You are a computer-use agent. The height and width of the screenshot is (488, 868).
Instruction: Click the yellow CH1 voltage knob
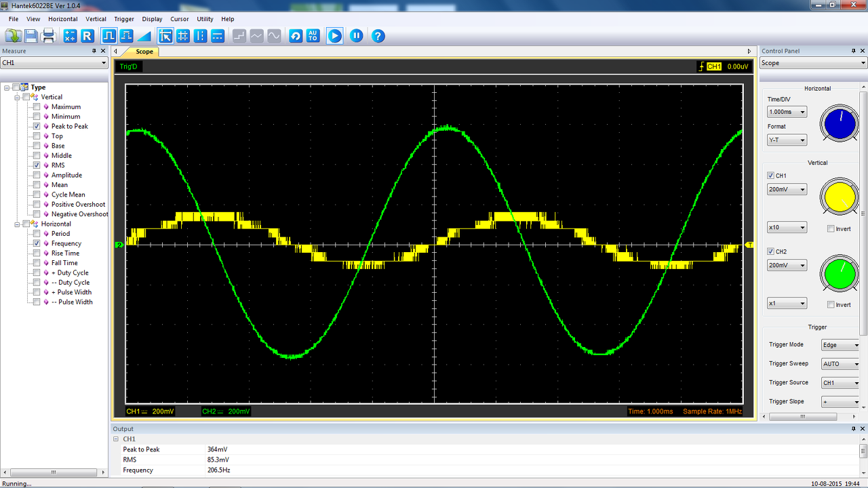click(840, 197)
